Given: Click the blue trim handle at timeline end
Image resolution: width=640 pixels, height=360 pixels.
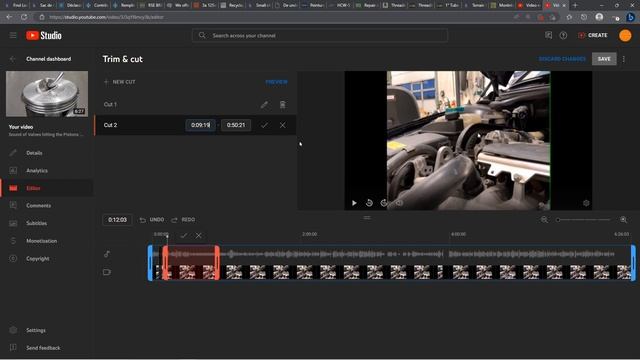Looking at the screenshot, I should click(633, 263).
